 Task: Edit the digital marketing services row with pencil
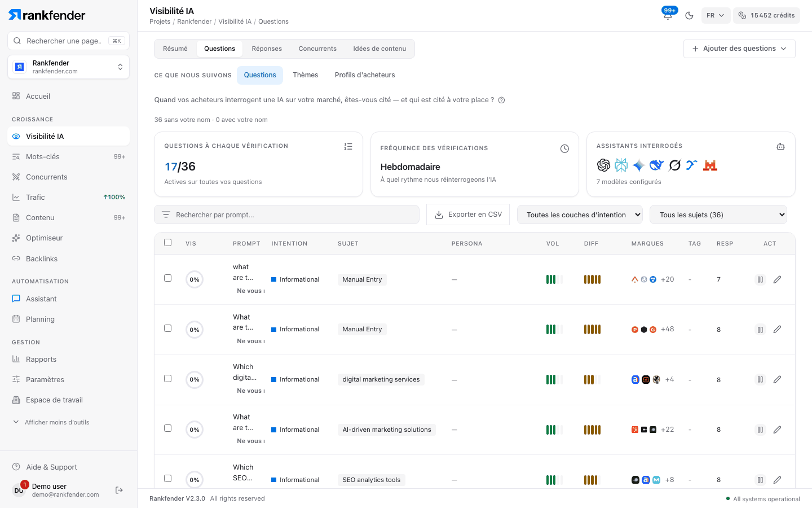[x=777, y=379]
